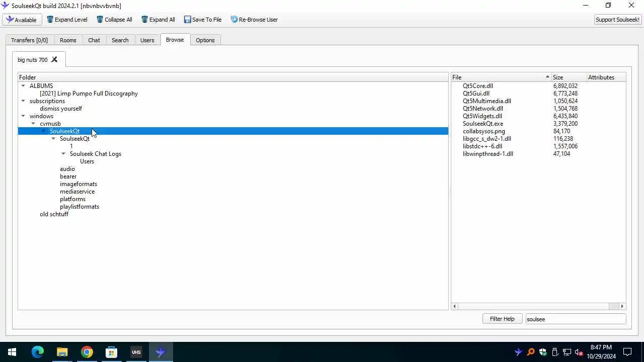Click Support Soulseek! button

pyautogui.click(x=617, y=20)
